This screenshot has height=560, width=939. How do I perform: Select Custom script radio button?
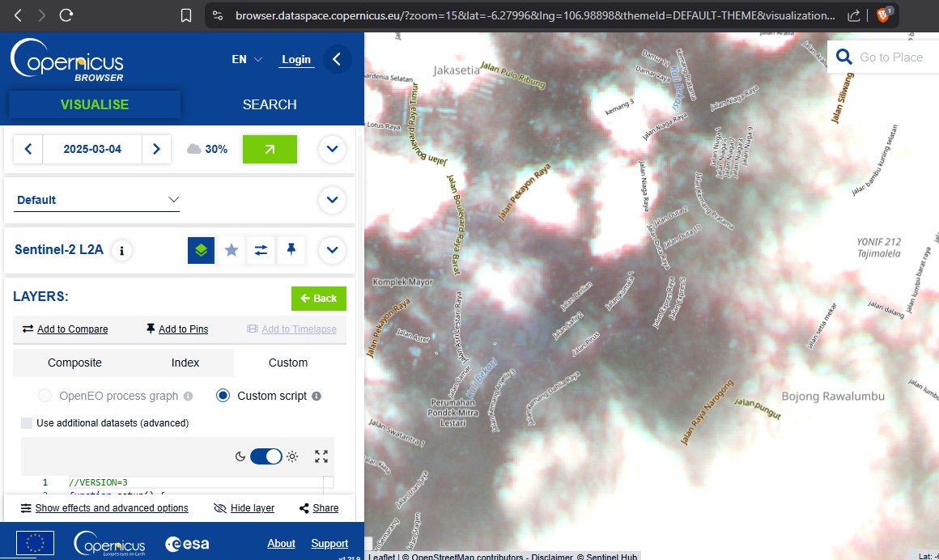(x=223, y=396)
